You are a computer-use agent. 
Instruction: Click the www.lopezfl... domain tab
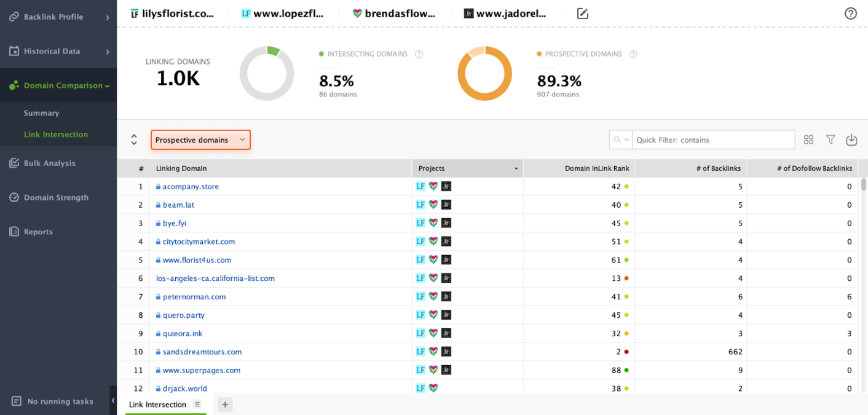tap(282, 14)
